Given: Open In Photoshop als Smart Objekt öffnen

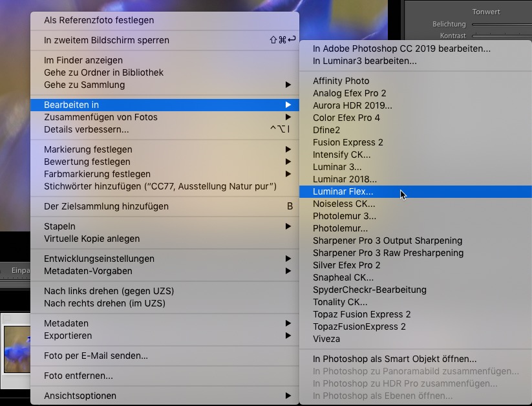Looking at the screenshot, I should coord(394,359).
